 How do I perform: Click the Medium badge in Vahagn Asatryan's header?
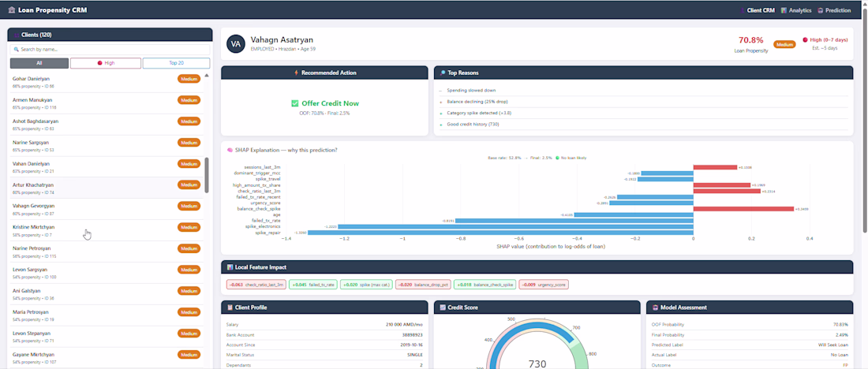[784, 44]
